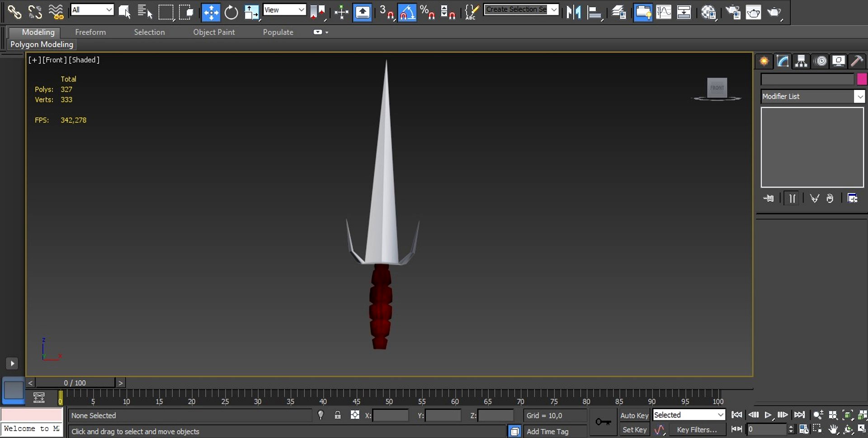This screenshot has width=868, height=438.
Task: Expand the Create Selection Set dropdown
Action: (554, 9)
